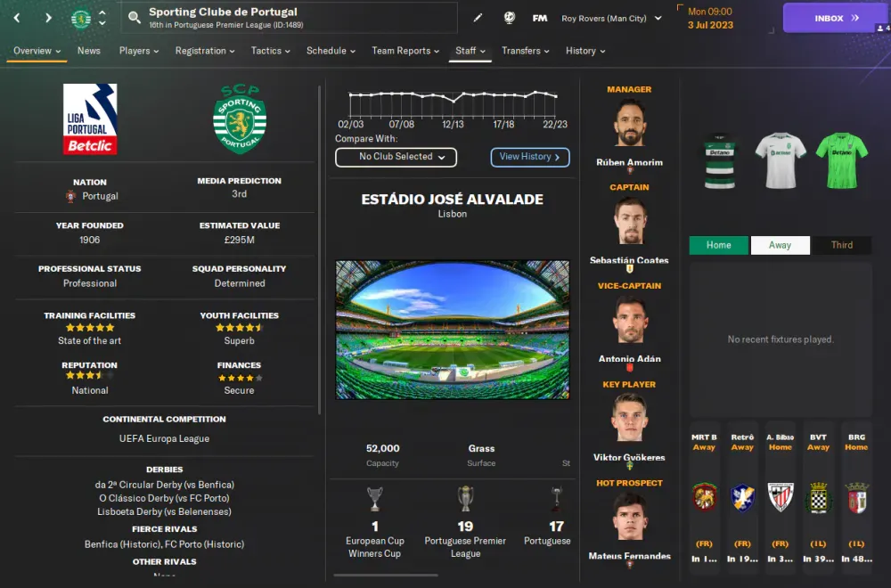Go back with the left arrow
This screenshot has height=588, width=891.
[17, 18]
